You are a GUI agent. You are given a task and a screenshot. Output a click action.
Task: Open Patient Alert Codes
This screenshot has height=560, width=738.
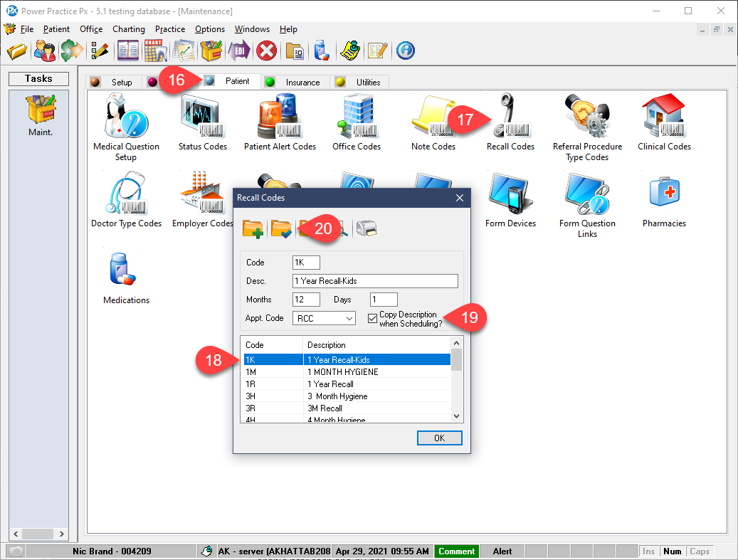tap(280, 122)
